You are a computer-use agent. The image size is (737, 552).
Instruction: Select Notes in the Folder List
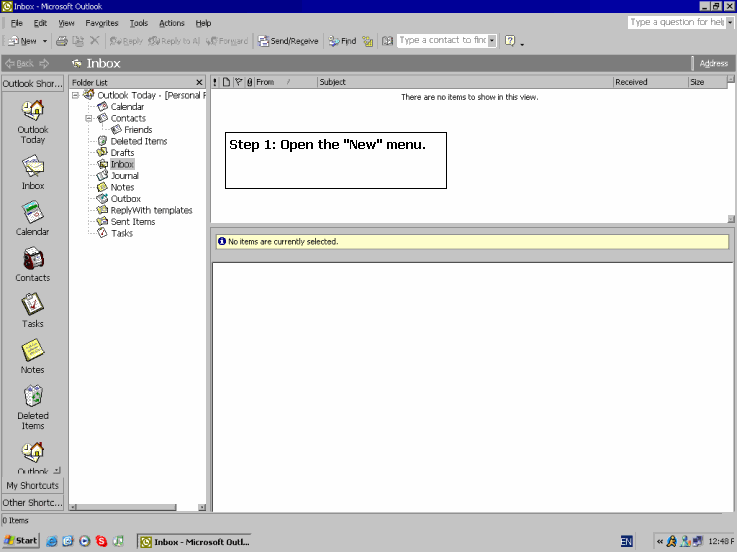(x=122, y=187)
